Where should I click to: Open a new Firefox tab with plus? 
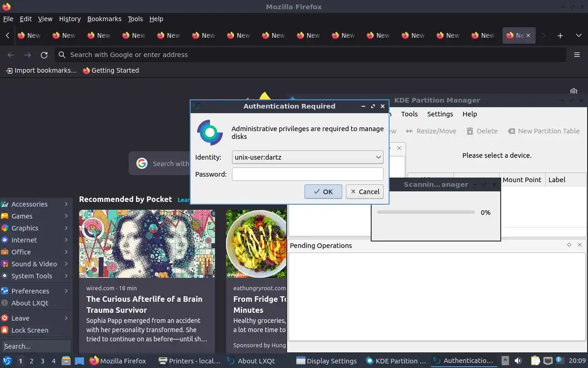tap(560, 35)
